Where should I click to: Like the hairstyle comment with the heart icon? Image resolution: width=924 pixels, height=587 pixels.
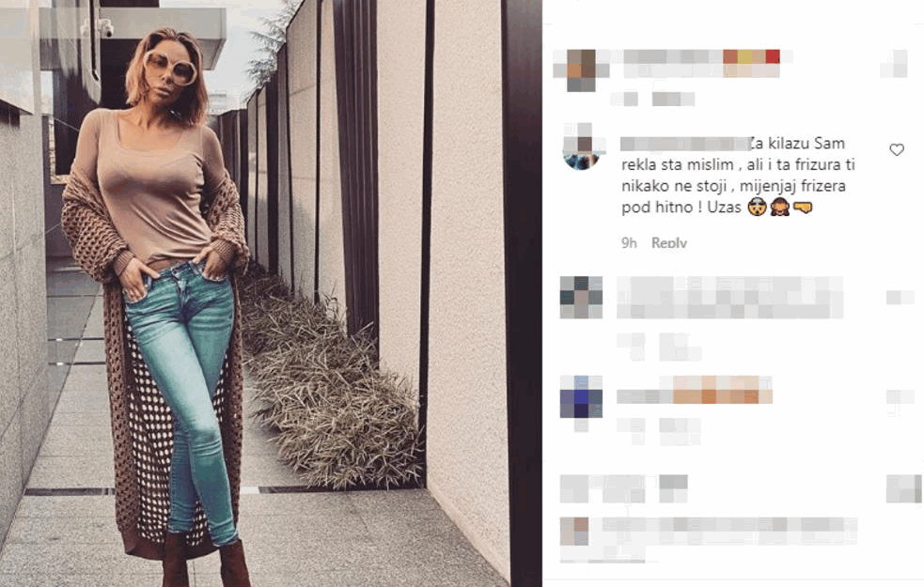tap(897, 150)
